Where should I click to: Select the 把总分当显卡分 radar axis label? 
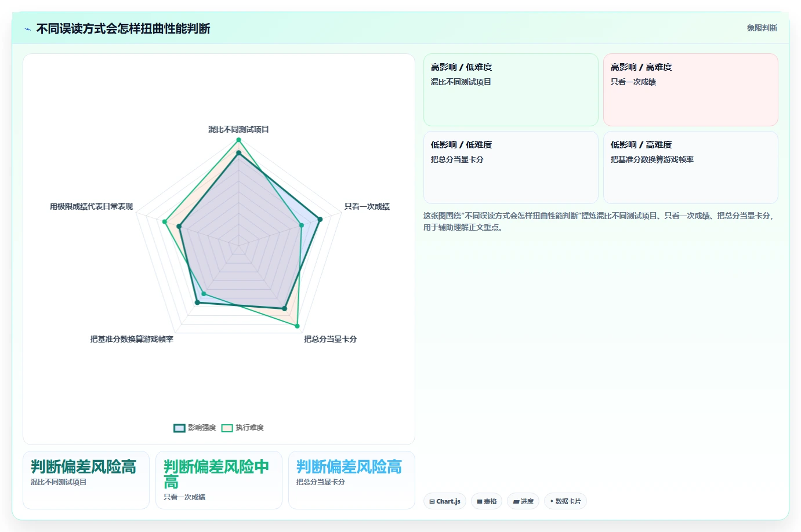331,339
